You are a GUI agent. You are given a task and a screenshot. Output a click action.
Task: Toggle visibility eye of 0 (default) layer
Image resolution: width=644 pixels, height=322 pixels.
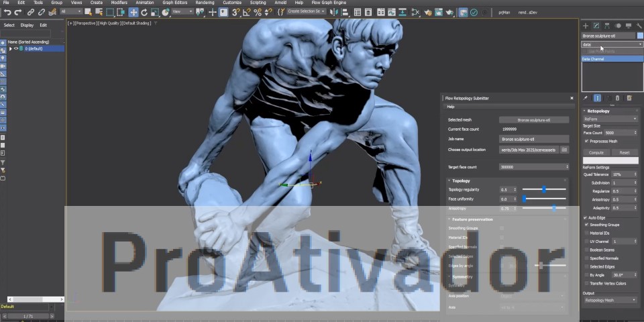point(16,48)
